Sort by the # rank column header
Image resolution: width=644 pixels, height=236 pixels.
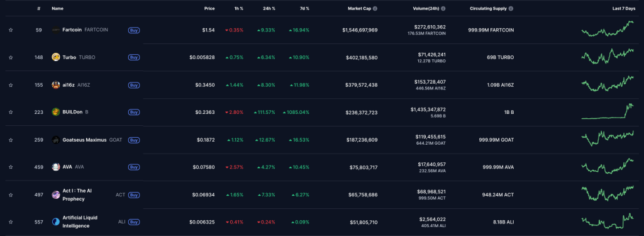click(x=38, y=8)
